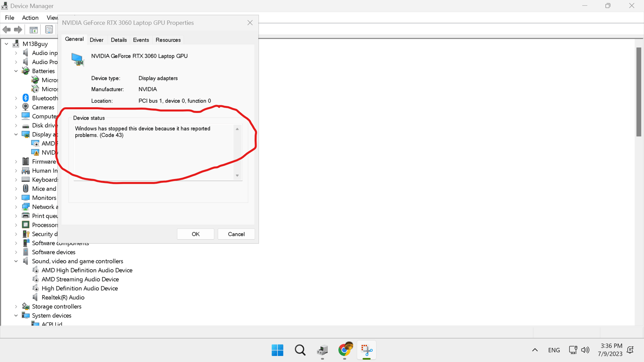
Task: Select the General tab
Action: pos(74,39)
